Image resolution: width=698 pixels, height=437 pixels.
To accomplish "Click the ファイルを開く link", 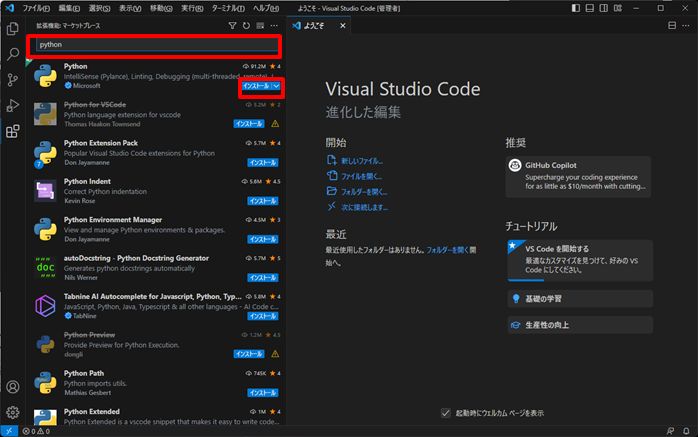I will coord(361,176).
